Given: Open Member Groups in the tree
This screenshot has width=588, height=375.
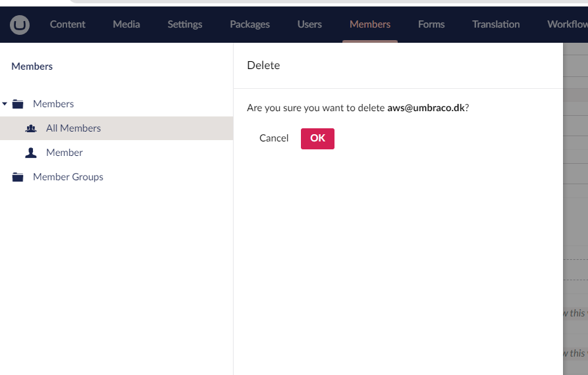Looking at the screenshot, I should (x=68, y=177).
